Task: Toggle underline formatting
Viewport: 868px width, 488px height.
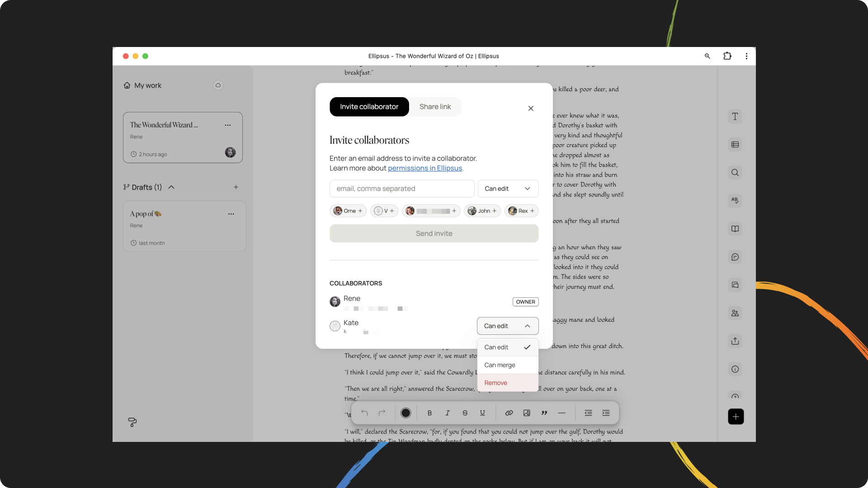Action: (482, 413)
